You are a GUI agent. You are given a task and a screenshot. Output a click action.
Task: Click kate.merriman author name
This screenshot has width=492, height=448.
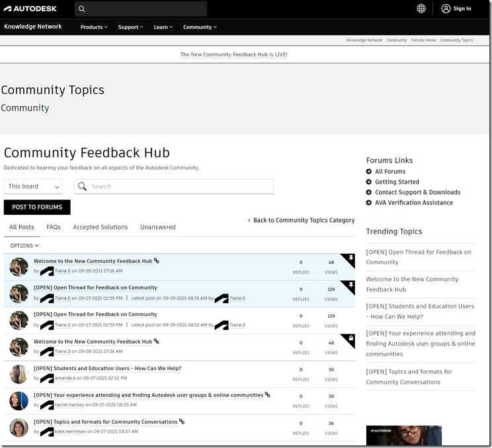tap(70, 431)
